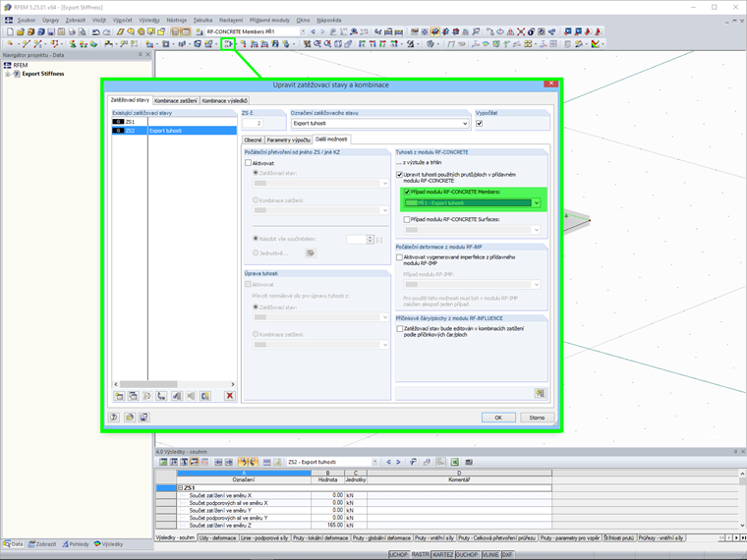Open the Soubor menu
The height and width of the screenshot is (560, 747).
click(x=27, y=20)
